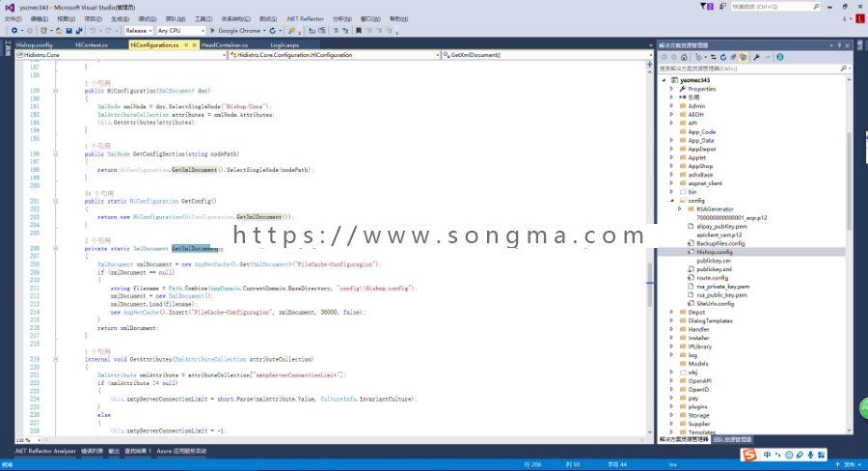Click the microphone icon on IME bar
Image resolution: width=868 pixels, height=471 pixels.
(810, 455)
